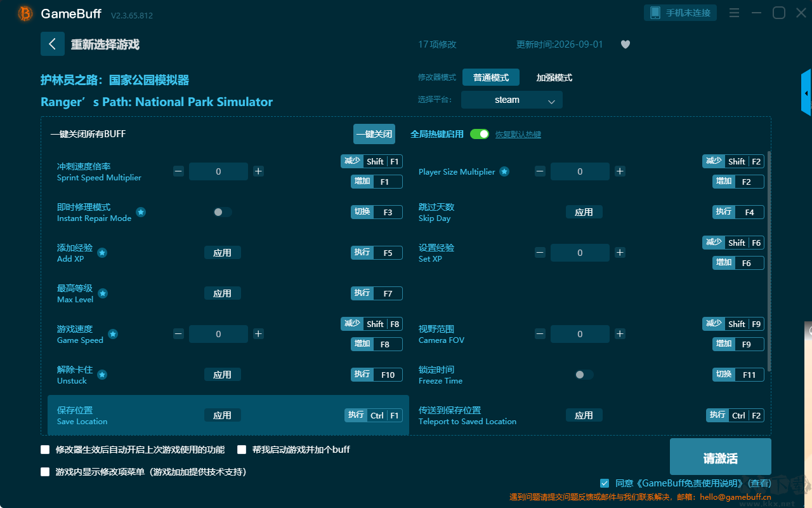Click F11 toggle hotkey for Freeze Time
Screen dimensions: 812x508
point(738,375)
